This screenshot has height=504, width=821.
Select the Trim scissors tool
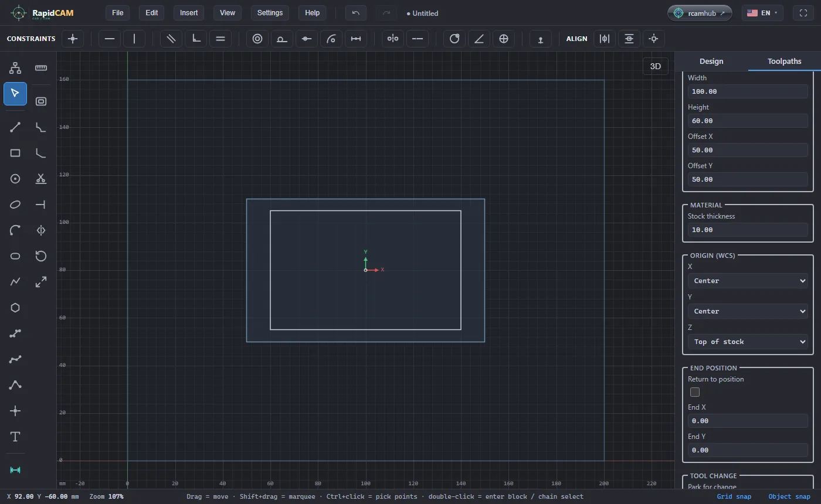coord(41,179)
